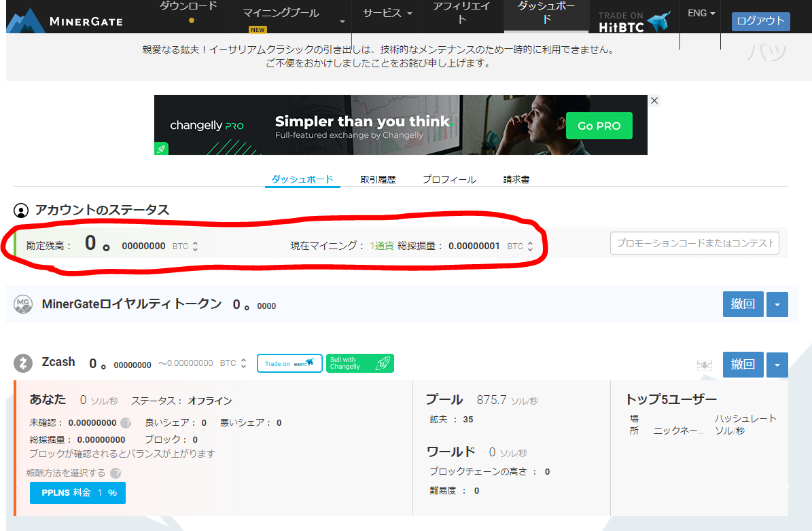Click the 総採掘量 0.00000001 value

pos(474,246)
